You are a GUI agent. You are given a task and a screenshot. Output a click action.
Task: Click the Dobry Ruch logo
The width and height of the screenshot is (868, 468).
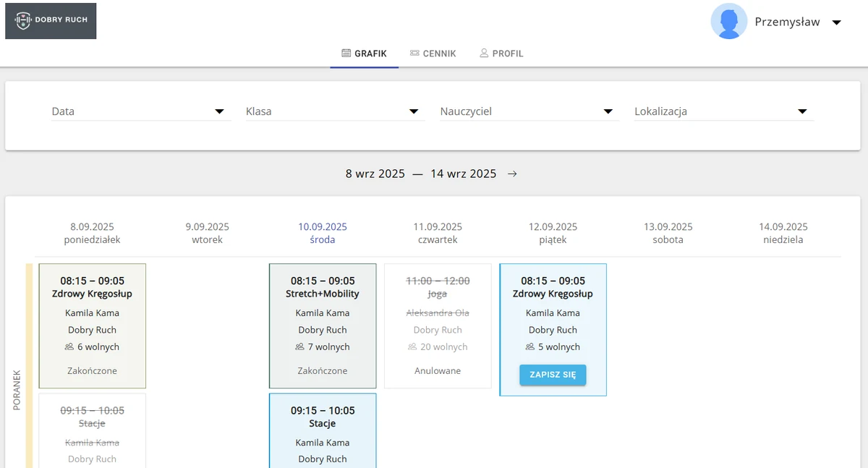[51, 21]
